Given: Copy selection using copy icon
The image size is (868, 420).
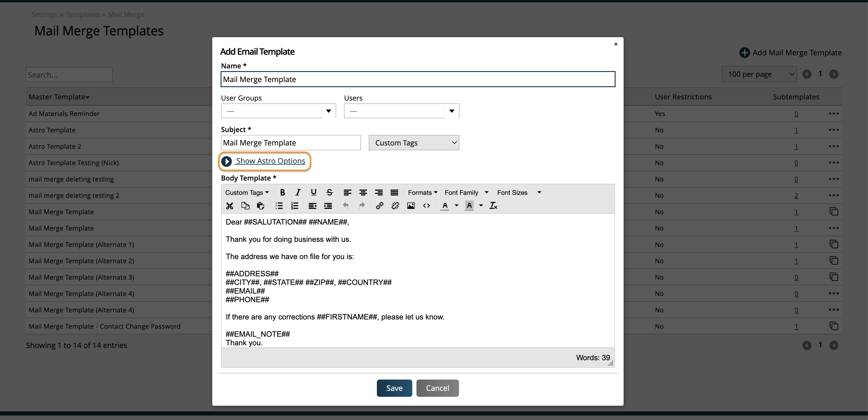Looking at the screenshot, I should point(245,206).
